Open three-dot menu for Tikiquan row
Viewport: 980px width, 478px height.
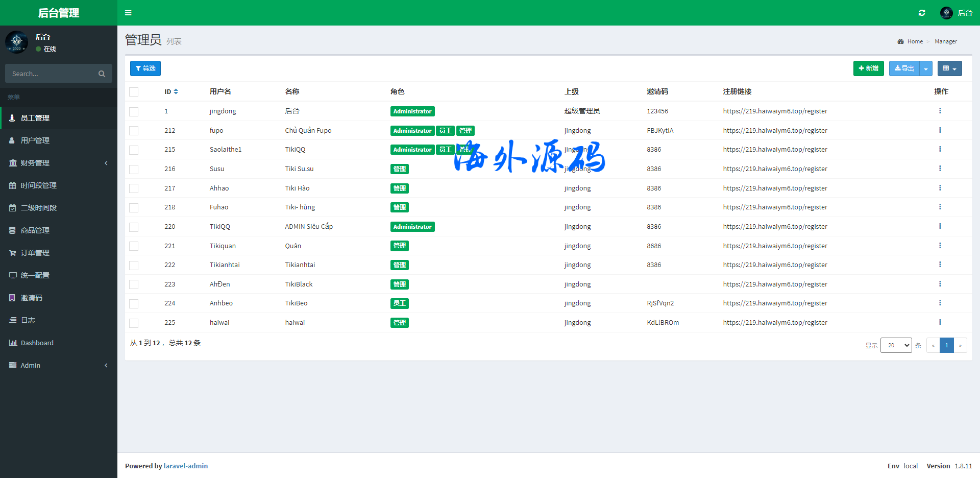(x=940, y=246)
